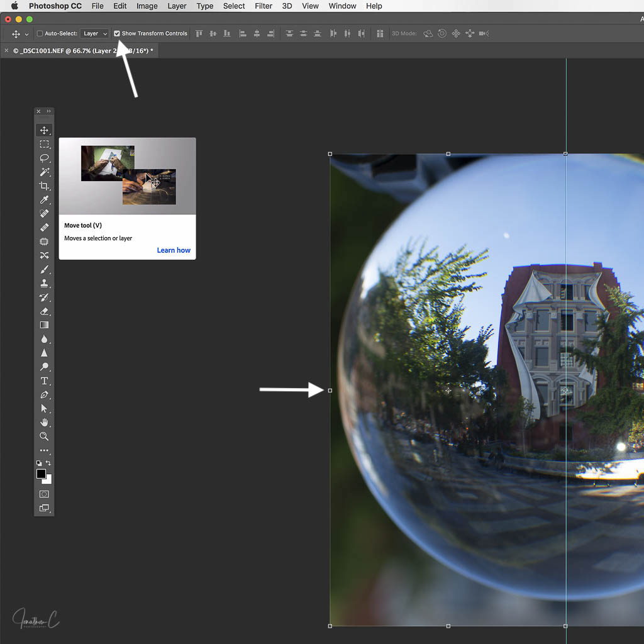Select the Lasso tool
644x644 pixels.
point(44,158)
